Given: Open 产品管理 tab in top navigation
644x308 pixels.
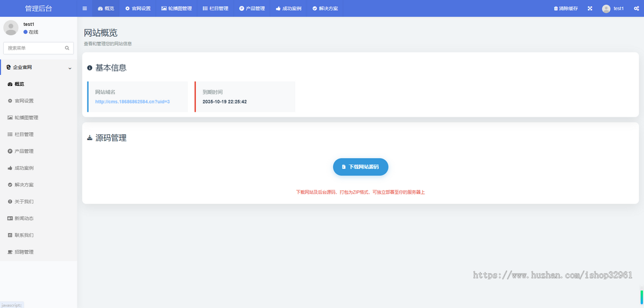Looking at the screenshot, I should click(x=252, y=9).
